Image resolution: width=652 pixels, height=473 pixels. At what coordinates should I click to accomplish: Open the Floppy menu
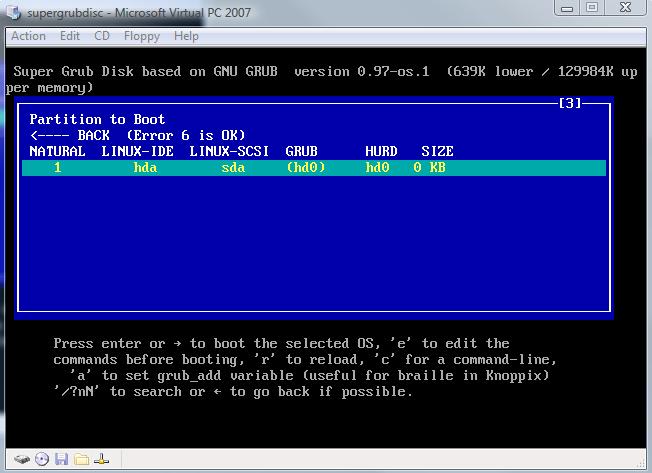point(142,37)
